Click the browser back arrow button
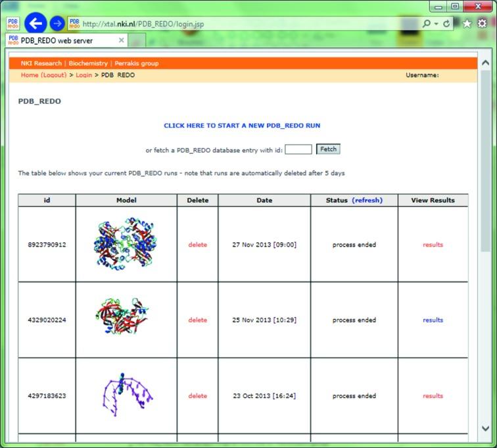 coord(35,24)
